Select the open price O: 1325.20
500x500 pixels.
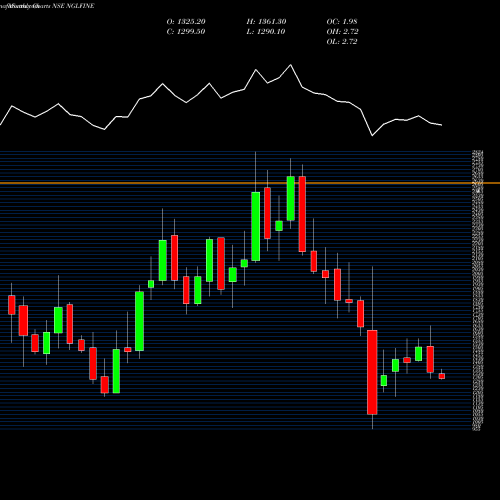(x=186, y=22)
